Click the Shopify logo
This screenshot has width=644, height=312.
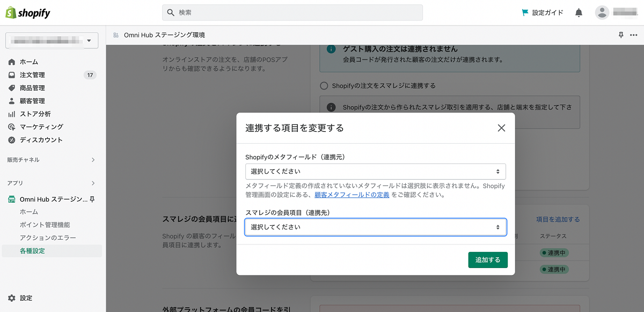tap(28, 12)
